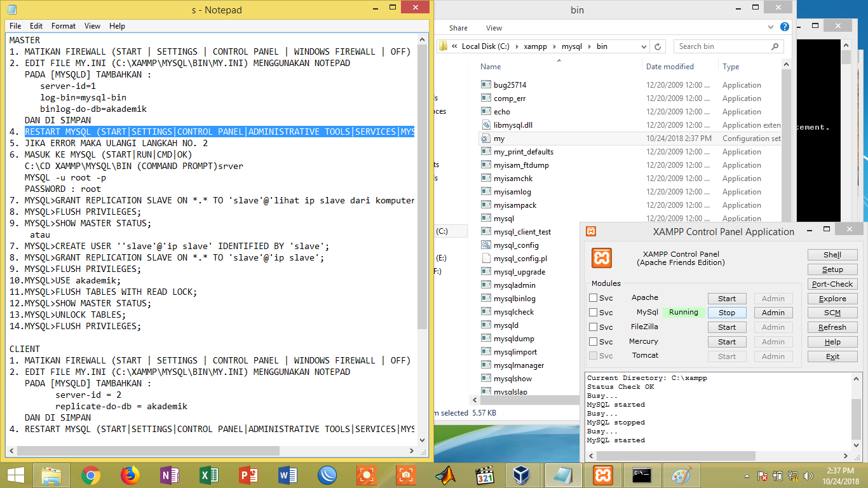This screenshot has width=868, height=488.
Task: Expand breadcrumb arrow after Local Disk (C:)
Action: point(517,46)
